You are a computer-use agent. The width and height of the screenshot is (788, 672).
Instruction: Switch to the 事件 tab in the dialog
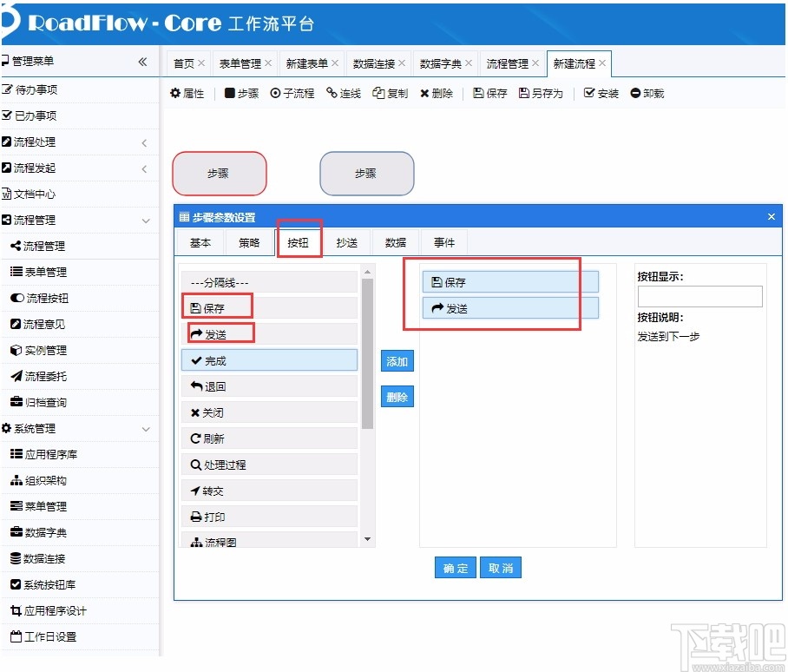point(443,242)
